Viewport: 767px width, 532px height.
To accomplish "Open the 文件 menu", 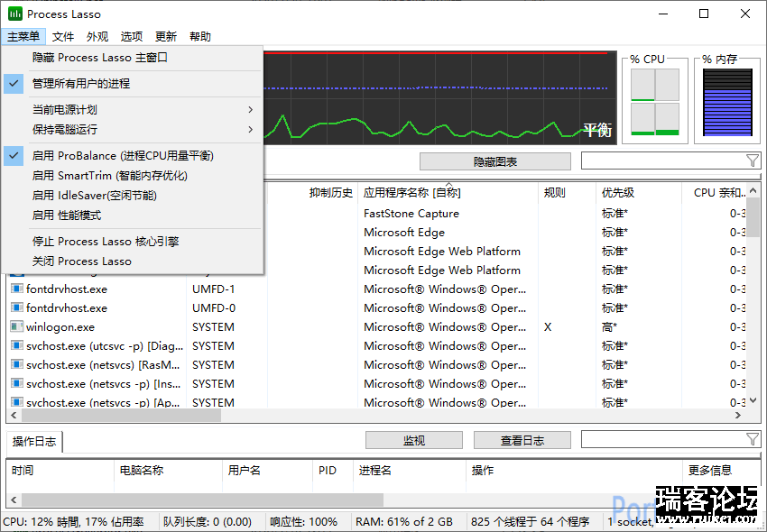I will tap(63, 37).
